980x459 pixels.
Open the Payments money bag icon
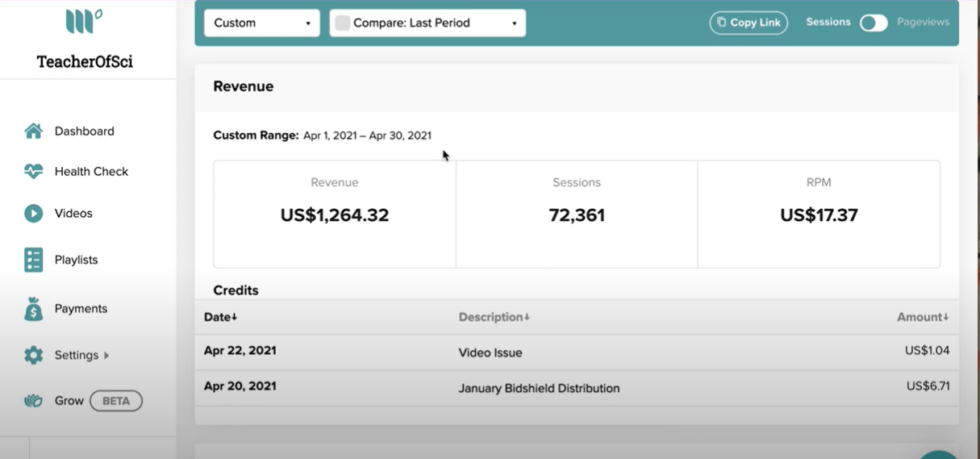[33, 308]
